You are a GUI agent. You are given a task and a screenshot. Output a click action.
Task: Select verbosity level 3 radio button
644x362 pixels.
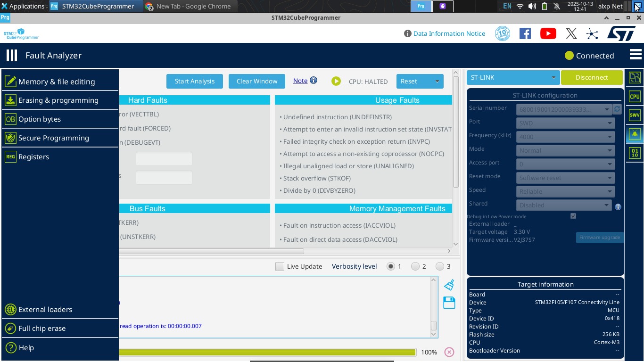tap(440, 267)
